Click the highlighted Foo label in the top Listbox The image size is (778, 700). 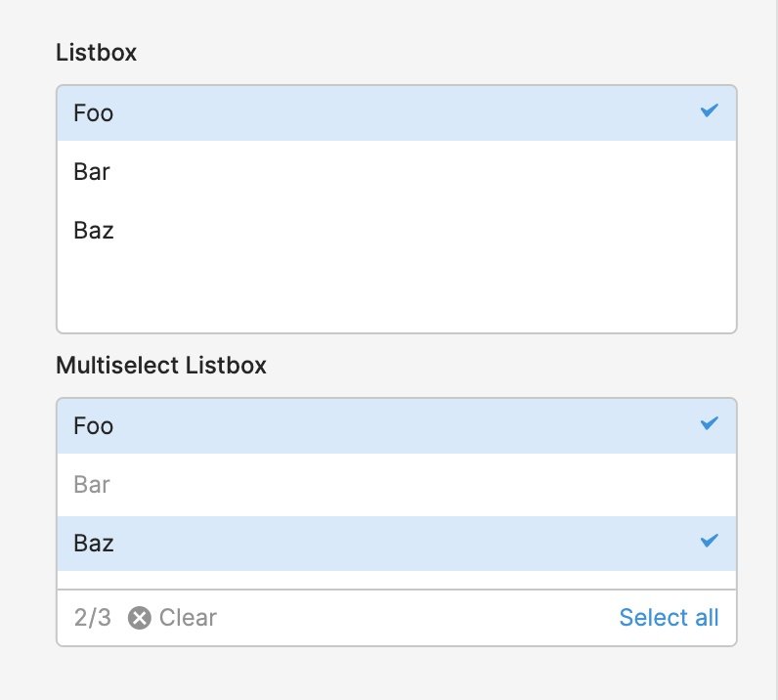pos(93,113)
